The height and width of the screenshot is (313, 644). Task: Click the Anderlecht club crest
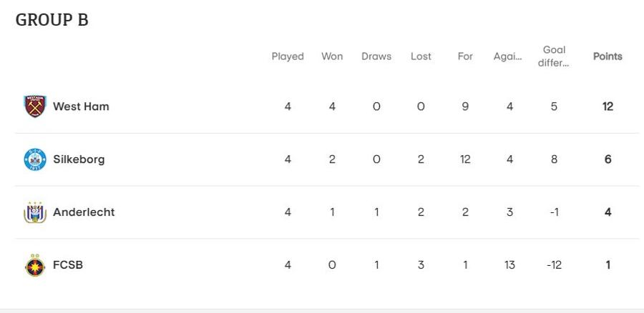35,212
